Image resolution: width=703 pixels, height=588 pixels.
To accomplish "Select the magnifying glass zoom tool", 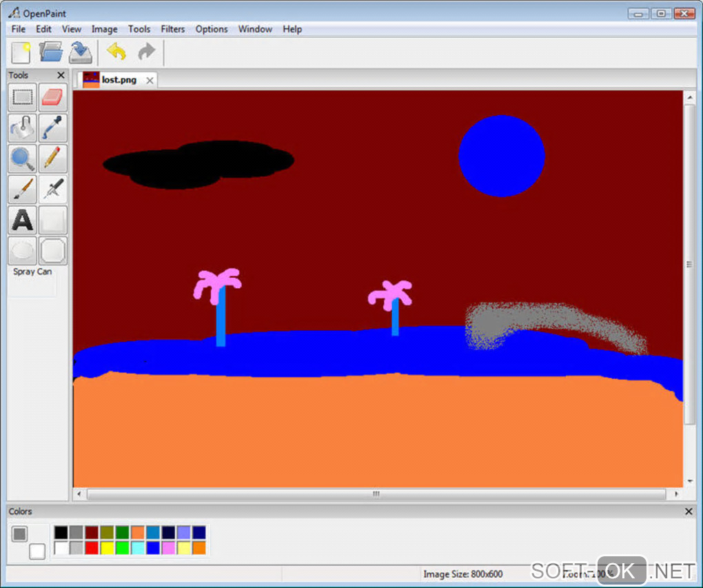I will coord(23,159).
